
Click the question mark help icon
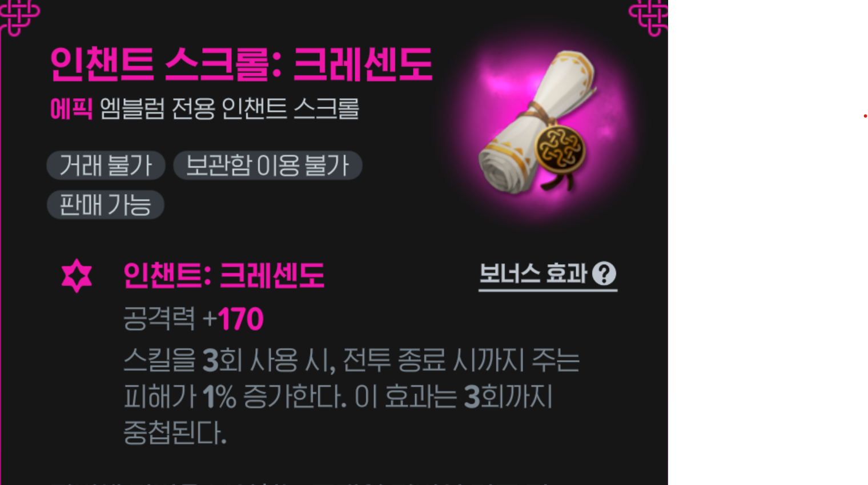point(604,273)
